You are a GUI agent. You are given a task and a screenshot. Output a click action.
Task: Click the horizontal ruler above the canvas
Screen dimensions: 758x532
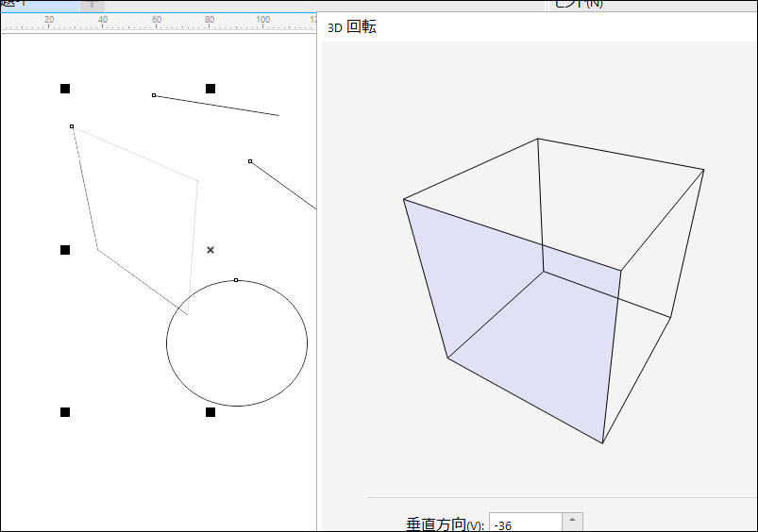(x=159, y=23)
